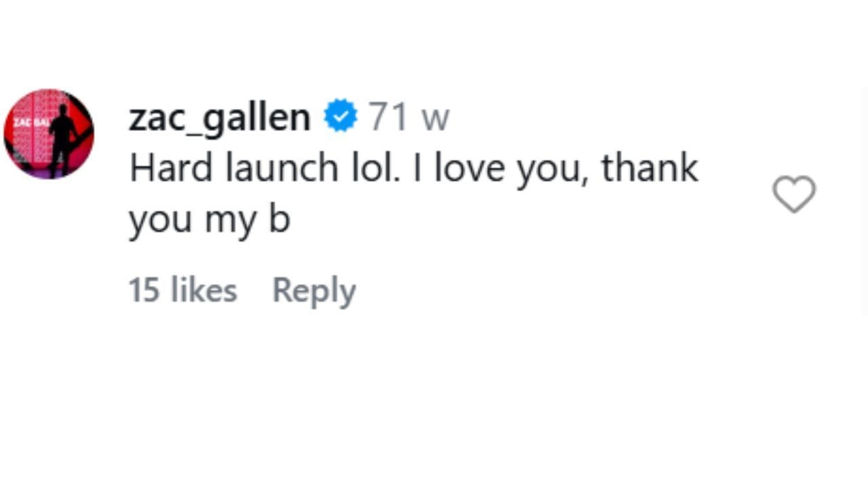Image resolution: width=868 pixels, height=488 pixels.
Task: Show who liked this comment
Action: click(x=182, y=290)
